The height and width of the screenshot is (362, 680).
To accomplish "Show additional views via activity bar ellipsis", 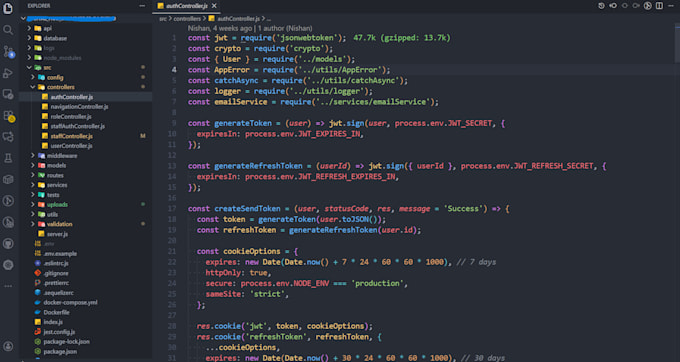I will pyautogui.click(x=8, y=286).
